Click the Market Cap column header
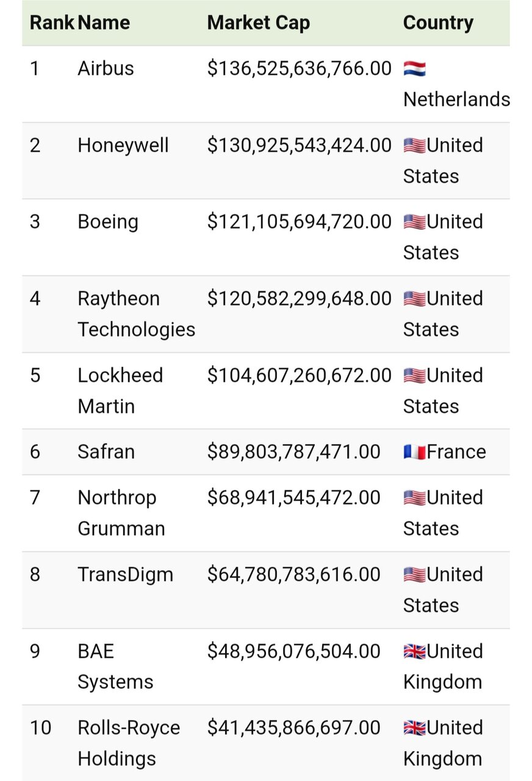This screenshot has height=781, width=532. 258,23
